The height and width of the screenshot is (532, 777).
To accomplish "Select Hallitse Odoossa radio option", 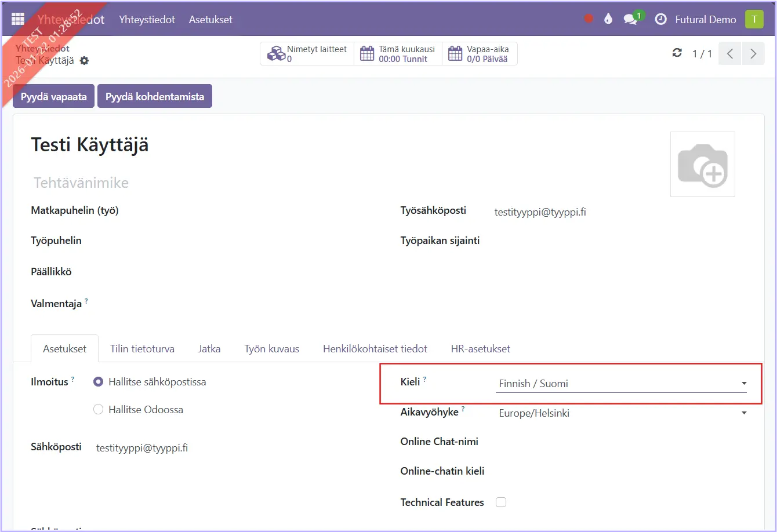I will pyautogui.click(x=99, y=410).
